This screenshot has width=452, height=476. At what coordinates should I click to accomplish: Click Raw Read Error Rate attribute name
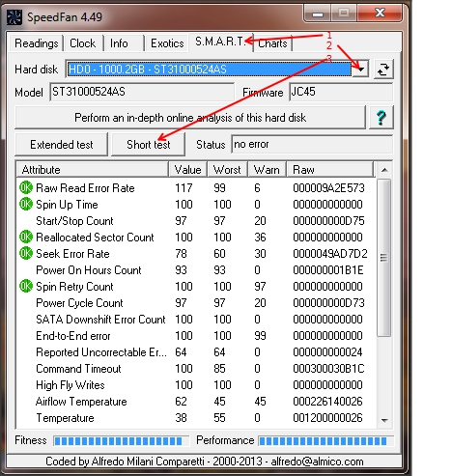click(x=85, y=188)
